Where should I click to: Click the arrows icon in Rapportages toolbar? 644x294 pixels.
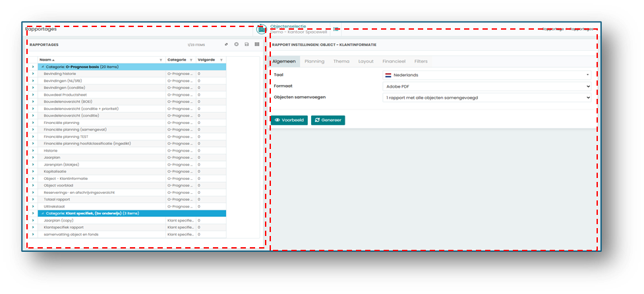tap(226, 44)
